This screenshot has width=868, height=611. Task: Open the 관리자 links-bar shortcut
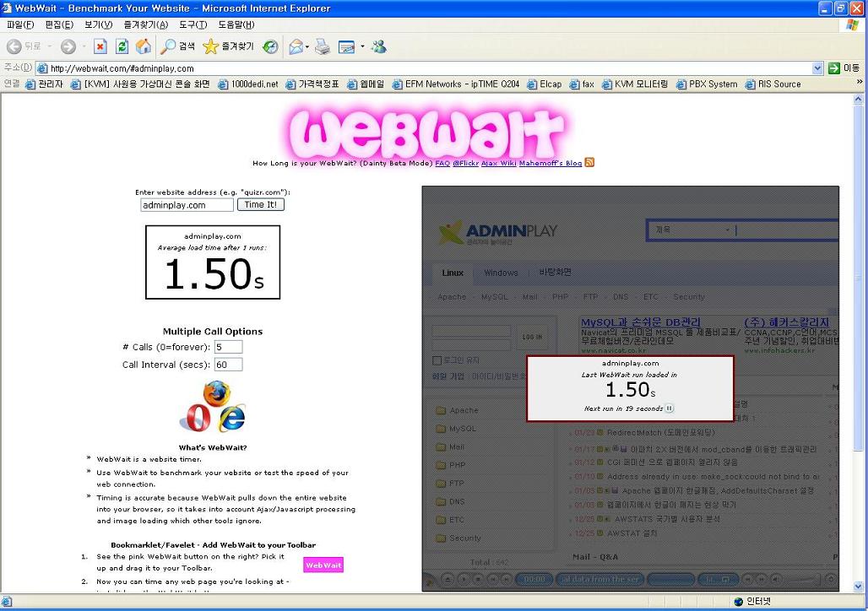point(44,84)
